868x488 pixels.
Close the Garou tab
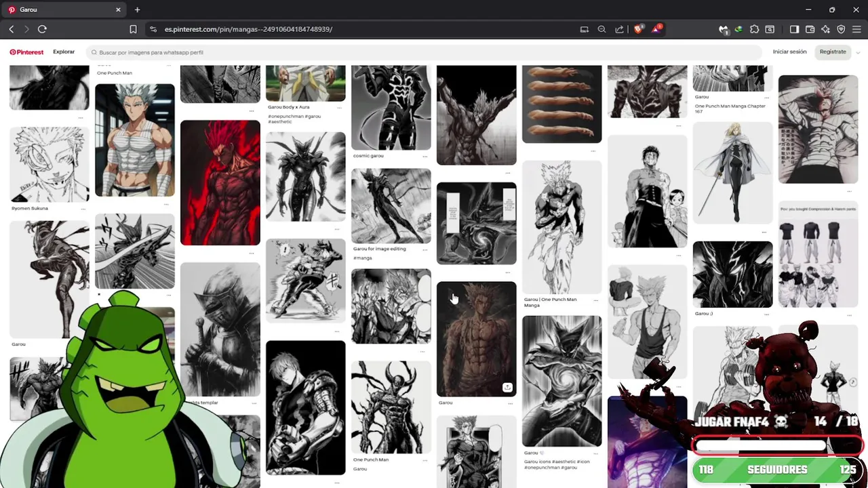pos(118,9)
